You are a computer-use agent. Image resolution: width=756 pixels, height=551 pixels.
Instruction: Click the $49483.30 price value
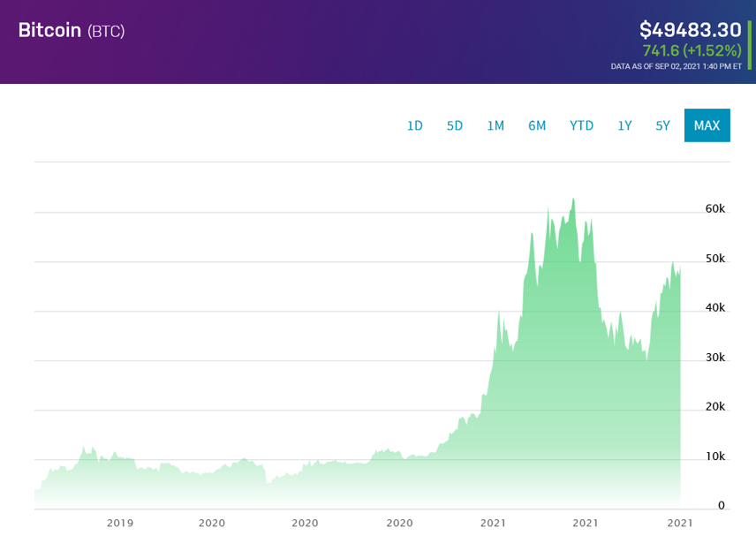(691, 29)
